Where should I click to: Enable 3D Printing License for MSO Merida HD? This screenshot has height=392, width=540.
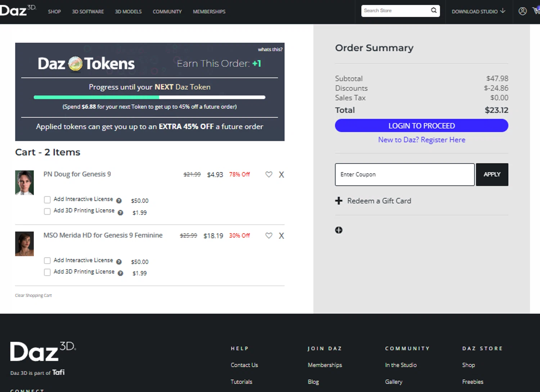click(x=47, y=272)
